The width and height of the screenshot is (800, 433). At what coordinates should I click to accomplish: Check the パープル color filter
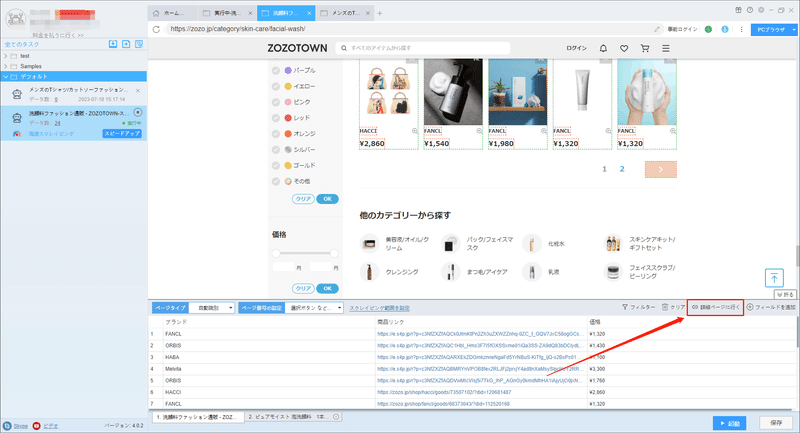276,70
